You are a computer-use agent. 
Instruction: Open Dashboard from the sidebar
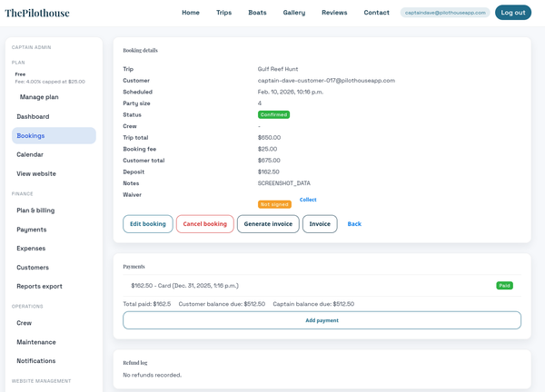pyautogui.click(x=33, y=117)
